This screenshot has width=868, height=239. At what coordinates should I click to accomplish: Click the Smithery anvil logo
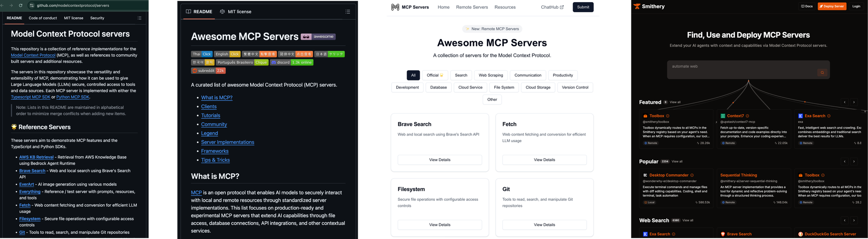637,7
